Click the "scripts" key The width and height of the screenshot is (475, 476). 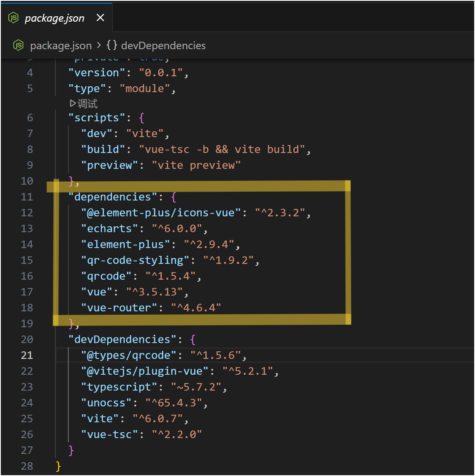coord(97,118)
